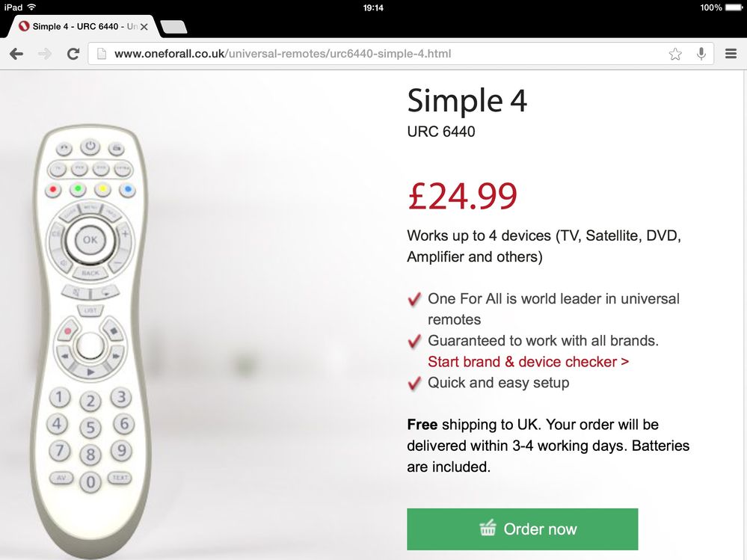Bookmark the page with the star icon

(675, 54)
